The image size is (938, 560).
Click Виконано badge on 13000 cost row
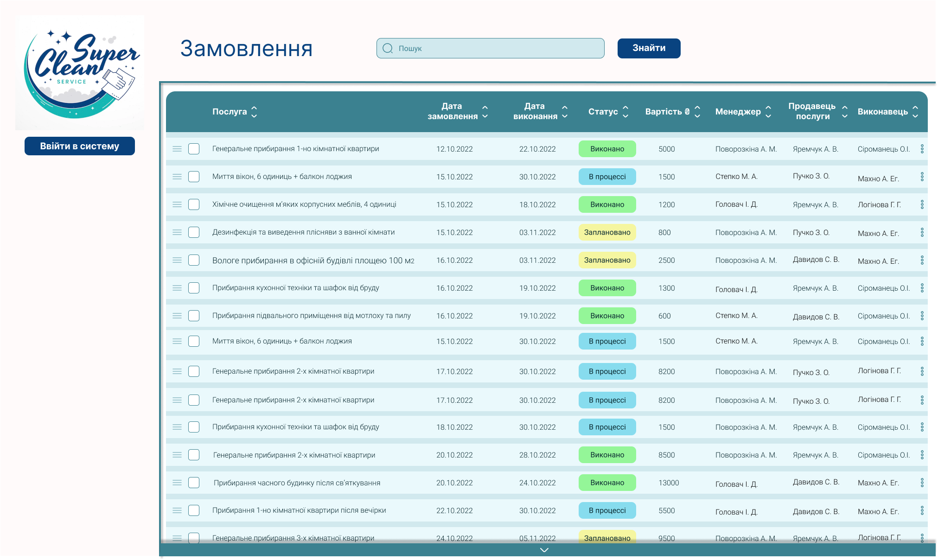pyautogui.click(x=607, y=483)
